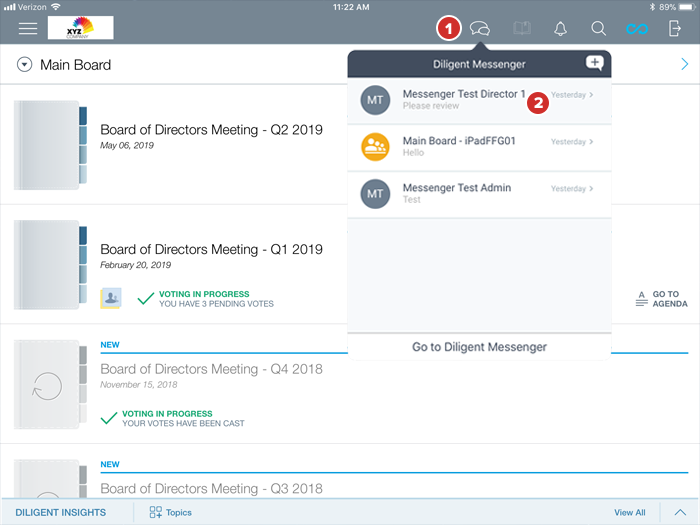Tap the search magnifier icon
Image resolution: width=700 pixels, height=525 pixels.
598,29
